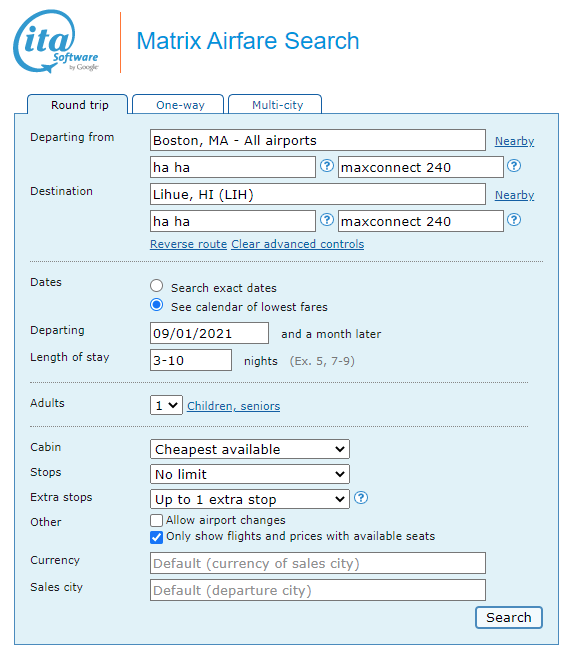Open help icon next to departure maxconnect field

coord(514,166)
